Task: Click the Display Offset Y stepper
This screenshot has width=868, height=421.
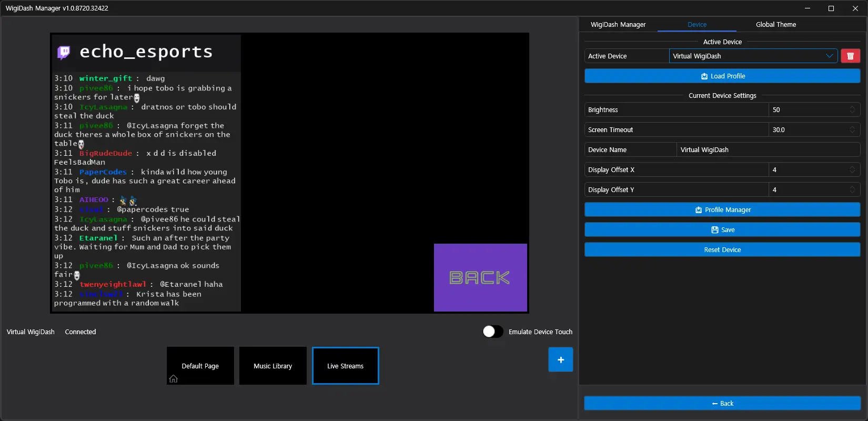Action: point(852,190)
